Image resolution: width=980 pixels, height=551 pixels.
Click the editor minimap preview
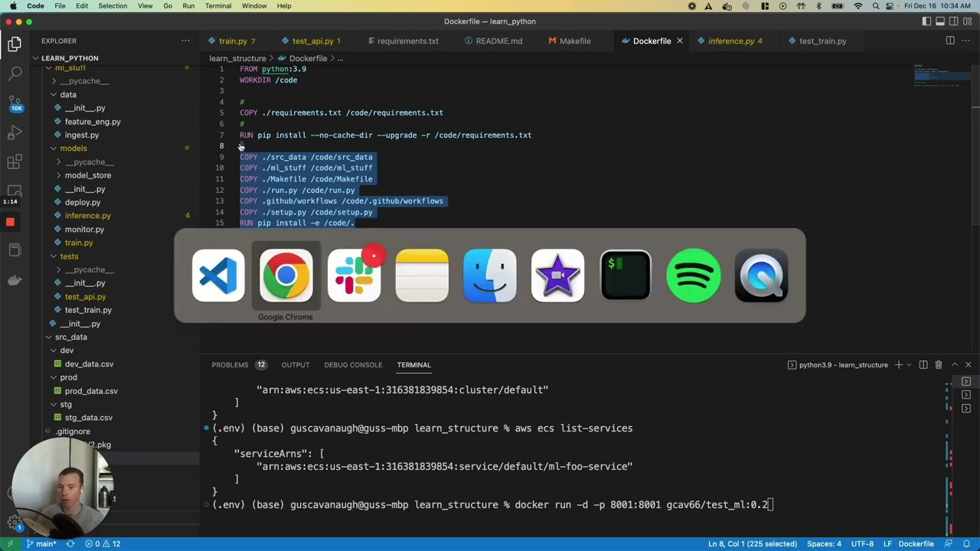coord(941,77)
